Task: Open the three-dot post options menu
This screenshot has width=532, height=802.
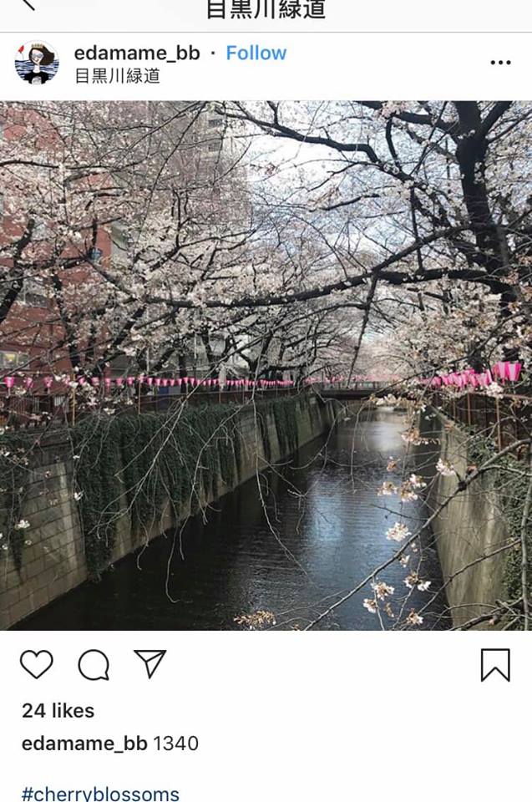Action: [500, 63]
